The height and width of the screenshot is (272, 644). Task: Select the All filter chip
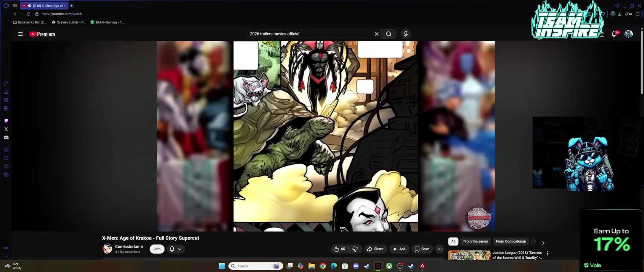[453, 241]
